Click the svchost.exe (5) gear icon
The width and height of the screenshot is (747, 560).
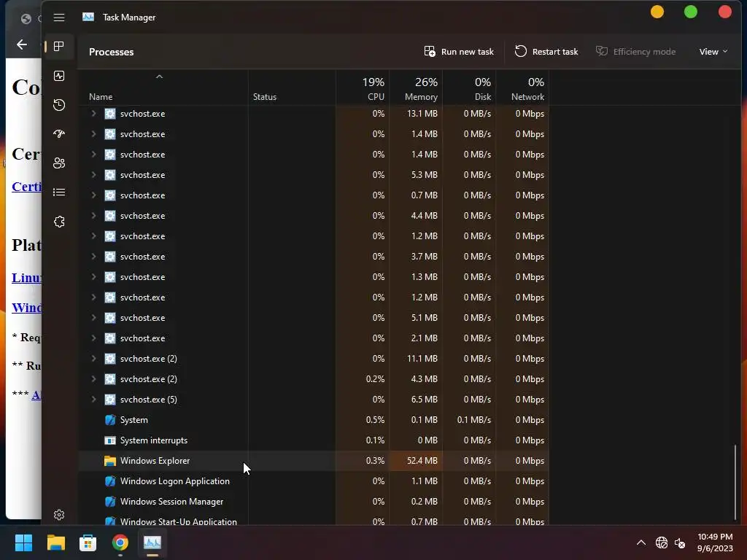pyautogui.click(x=110, y=400)
